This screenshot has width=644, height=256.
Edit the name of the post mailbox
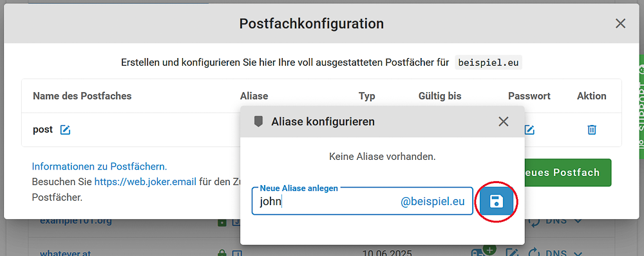tap(65, 130)
